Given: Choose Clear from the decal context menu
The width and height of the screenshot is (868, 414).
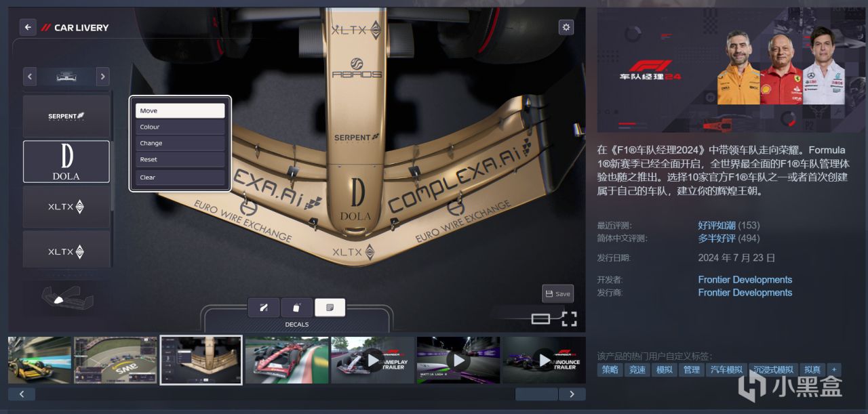Looking at the screenshot, I should pos(180,177).
